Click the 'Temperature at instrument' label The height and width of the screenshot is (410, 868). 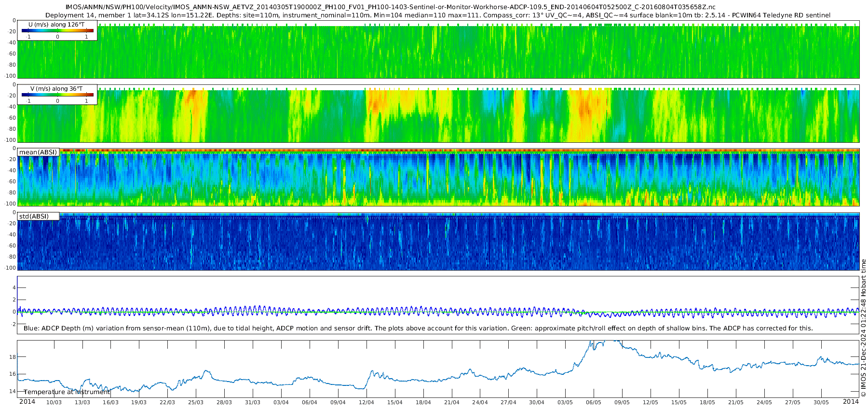point(67,392)
